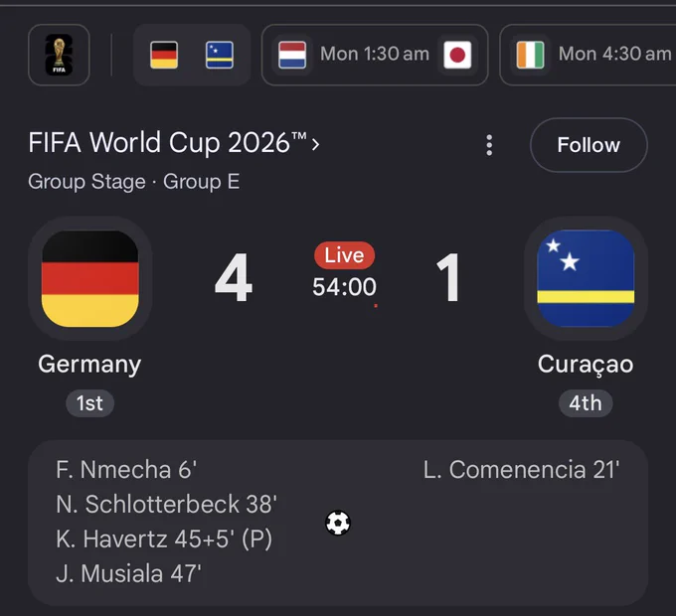Click the Group Stage · Group E text
Screen dimensions: 676x616
(134, 182)
